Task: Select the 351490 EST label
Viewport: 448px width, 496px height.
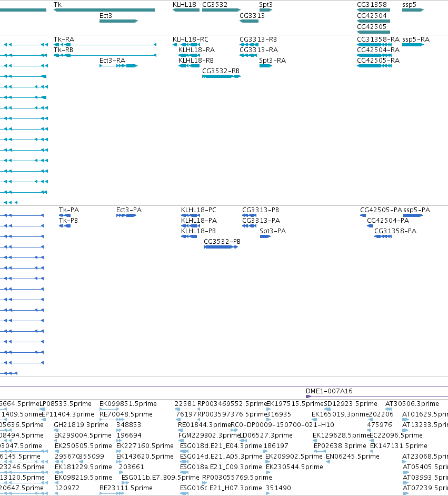Action: click(x=278, y=488)
